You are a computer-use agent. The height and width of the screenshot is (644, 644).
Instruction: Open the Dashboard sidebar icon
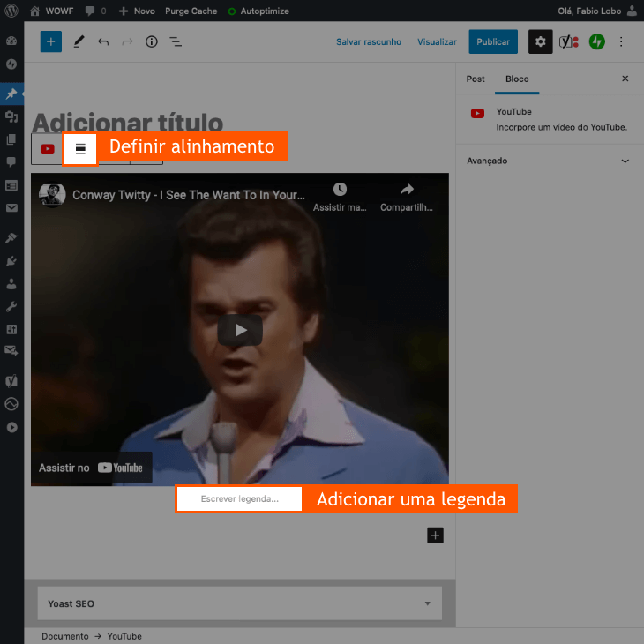point(11,41)
